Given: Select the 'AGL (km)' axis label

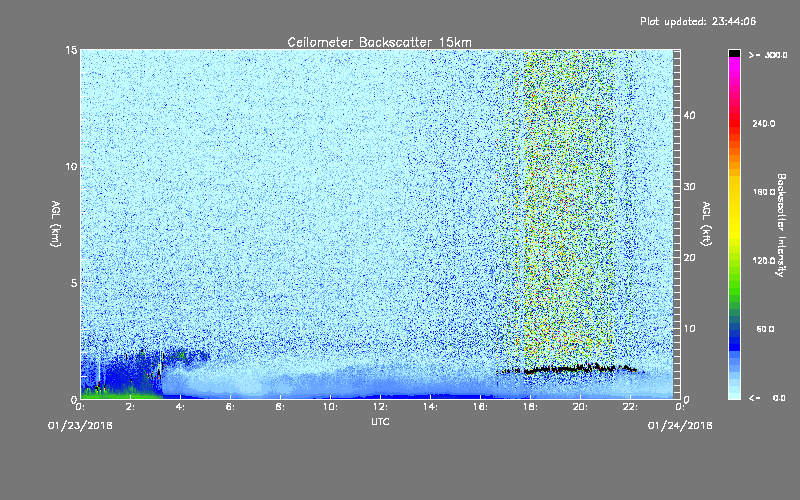Looking at the screenshot, I should pyautogui.click(x=56, y=223).
